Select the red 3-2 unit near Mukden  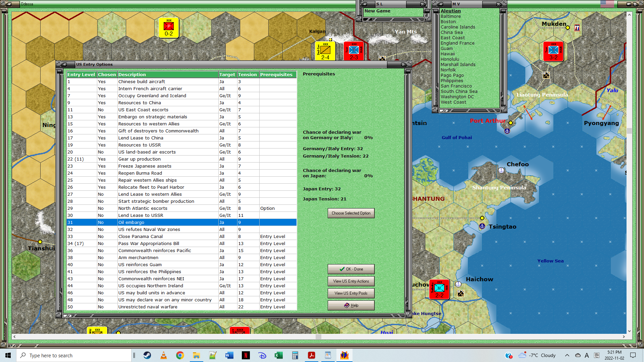(553, 51)
